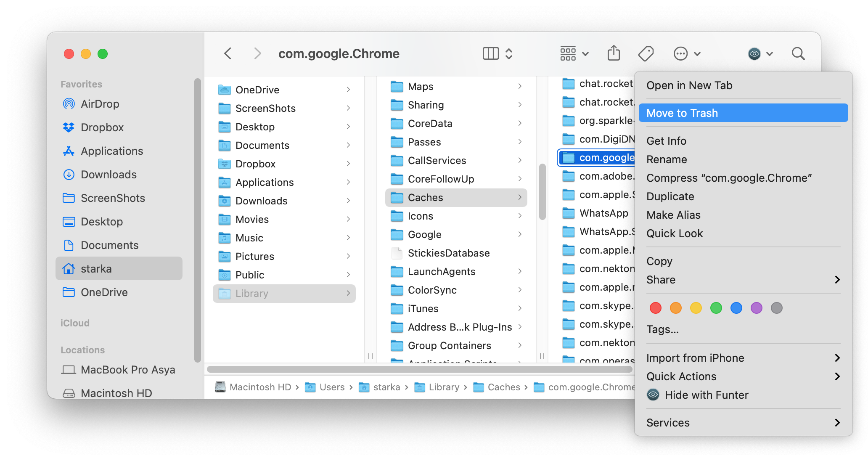Screen dimensions: 868x461
Task: Click the Compress com.google.Chrome option
Action: pyautogui.click(x=729, y=178)
